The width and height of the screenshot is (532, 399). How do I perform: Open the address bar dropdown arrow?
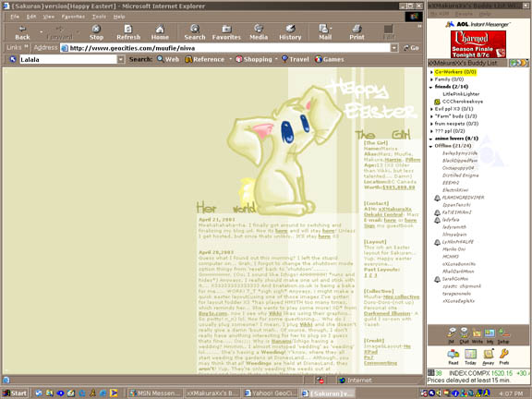393,48
